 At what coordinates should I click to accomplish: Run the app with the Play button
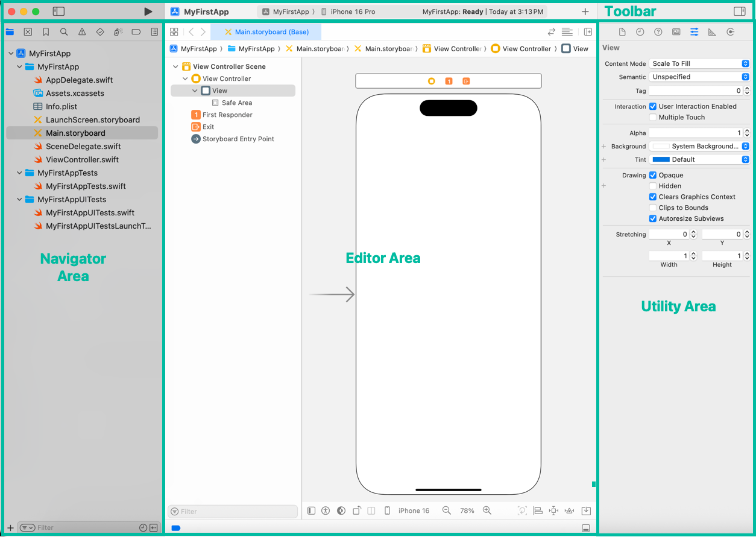pos(148,11)
